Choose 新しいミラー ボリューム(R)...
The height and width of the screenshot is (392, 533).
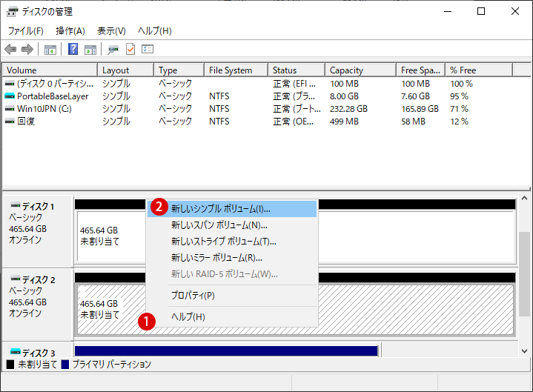(x=232, y=258)
